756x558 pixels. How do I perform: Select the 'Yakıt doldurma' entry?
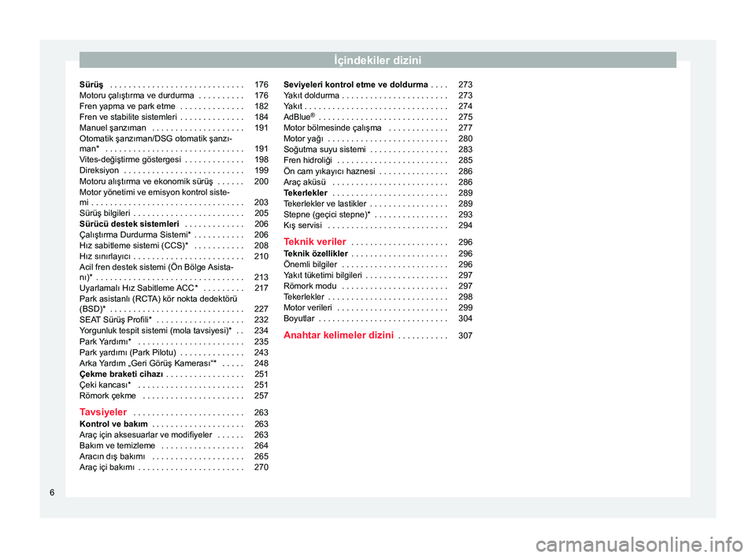click(378, 95)
